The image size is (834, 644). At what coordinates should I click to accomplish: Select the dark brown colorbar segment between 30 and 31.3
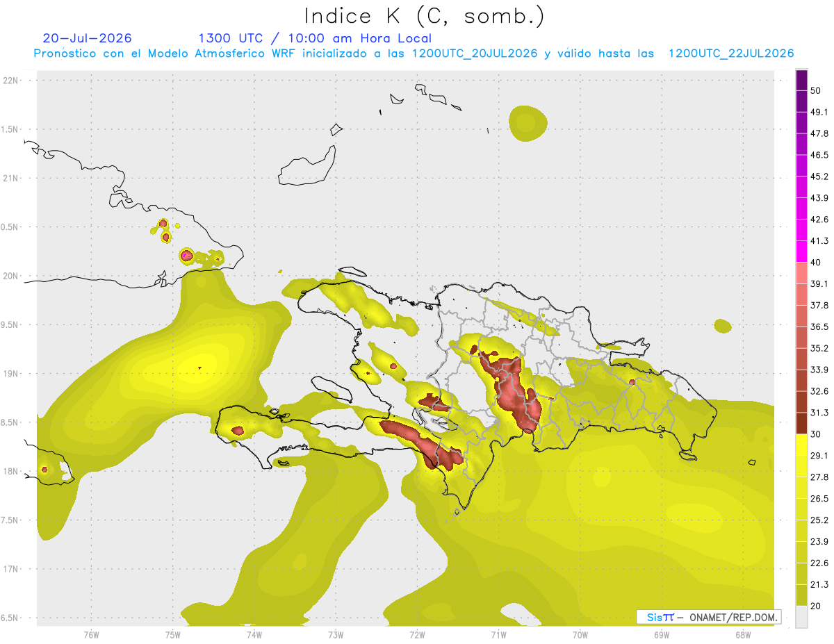[x=801, y=423]
